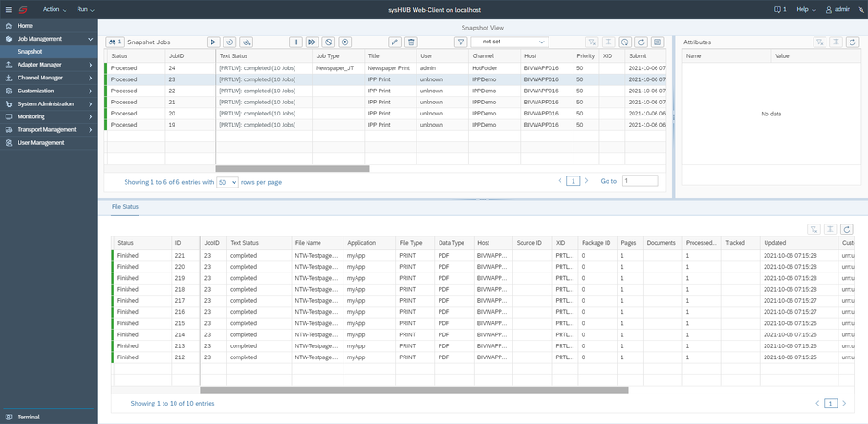The image size is (868, 424).
Task: Click the Newspaper_JT job type cell
Action: [338, 68]
